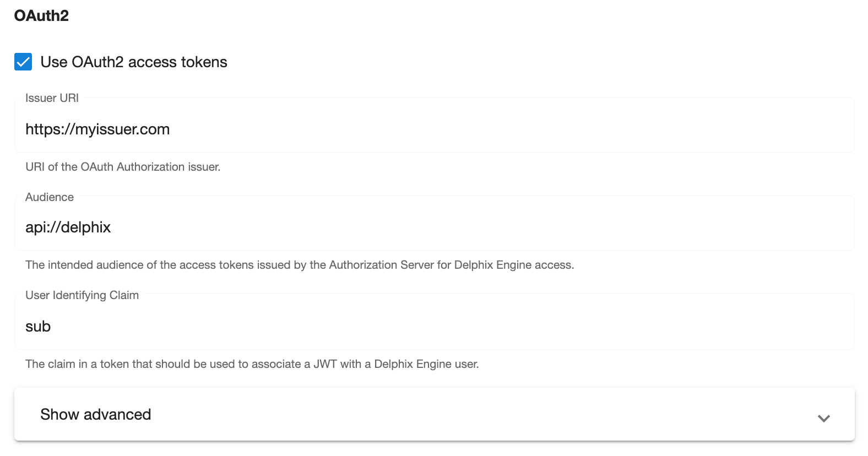The width and height of the screenshot is (868, 456).
Task: Click the 'URI of the OAuth Authorization issuer' hint
Action: (123, 167)
